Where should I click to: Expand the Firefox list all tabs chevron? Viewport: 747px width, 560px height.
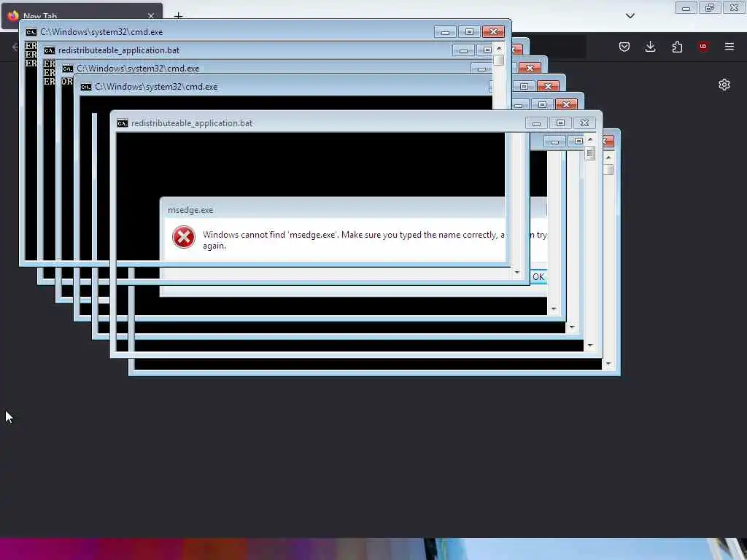(630, 16)
